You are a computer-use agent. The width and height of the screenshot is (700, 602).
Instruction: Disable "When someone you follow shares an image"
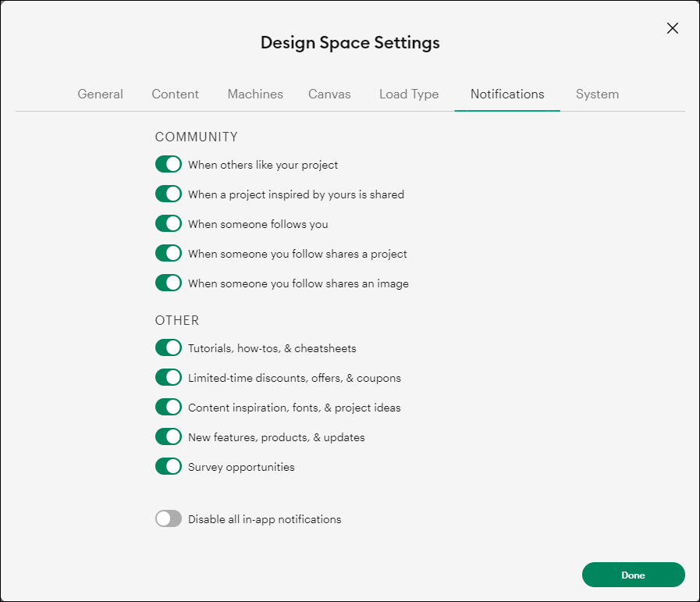pyautogui.click(x=168, y=283)
